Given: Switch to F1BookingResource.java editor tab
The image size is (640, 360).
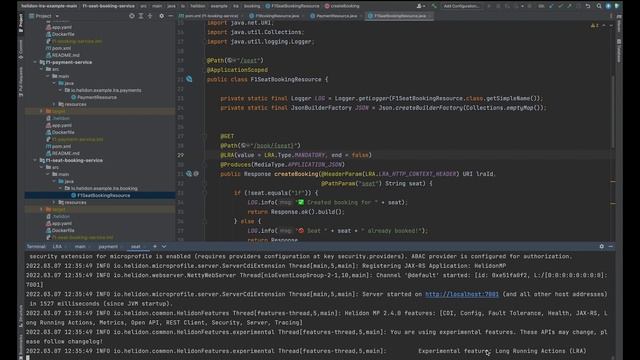Looking at the screenshot, I should (x=277, y=16).
